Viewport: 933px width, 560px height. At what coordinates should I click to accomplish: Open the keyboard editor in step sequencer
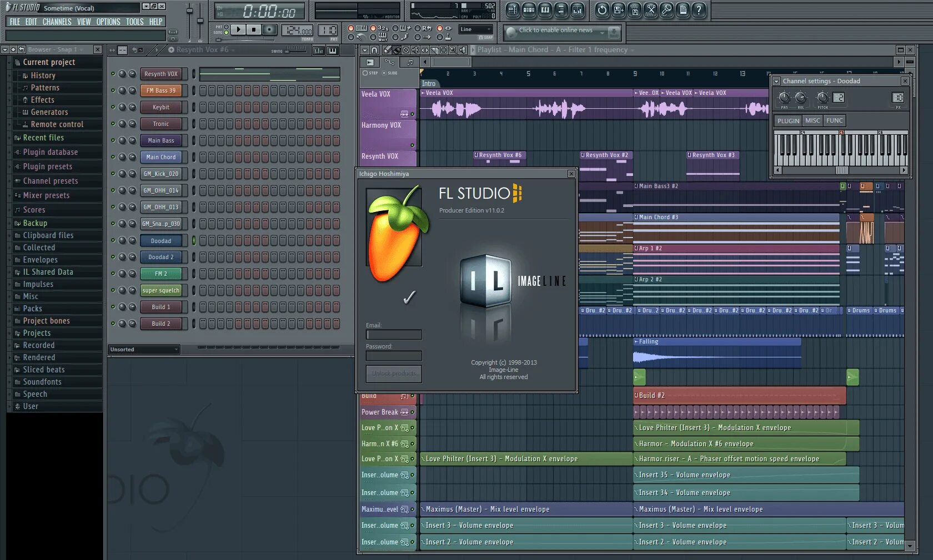tap(332, 51)
